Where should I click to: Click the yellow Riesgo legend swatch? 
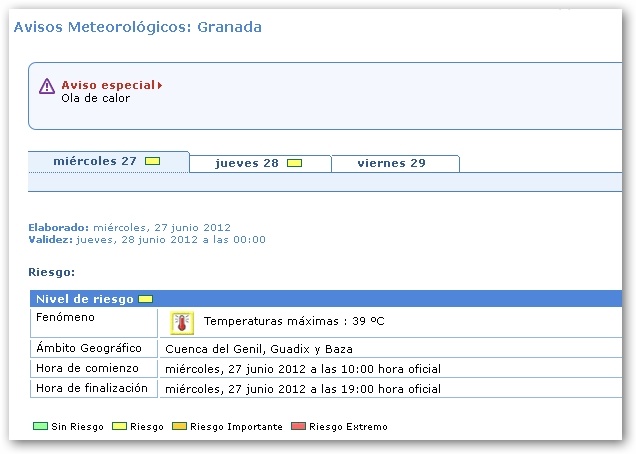(119, 427)
